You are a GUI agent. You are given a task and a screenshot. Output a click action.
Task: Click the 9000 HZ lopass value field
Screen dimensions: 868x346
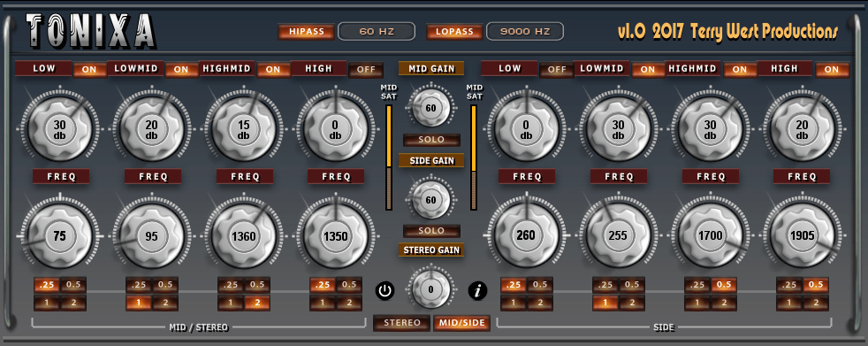(525, 32)
